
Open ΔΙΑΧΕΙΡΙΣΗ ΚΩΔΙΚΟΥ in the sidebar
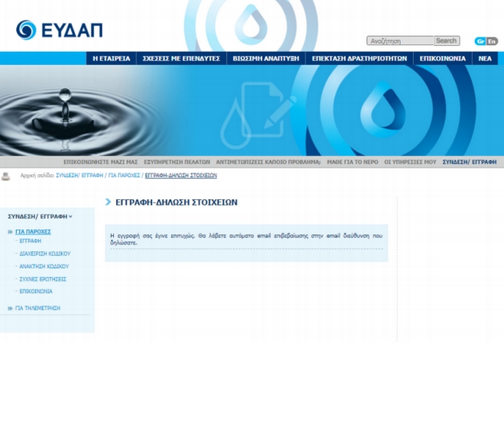pos(44,254)
